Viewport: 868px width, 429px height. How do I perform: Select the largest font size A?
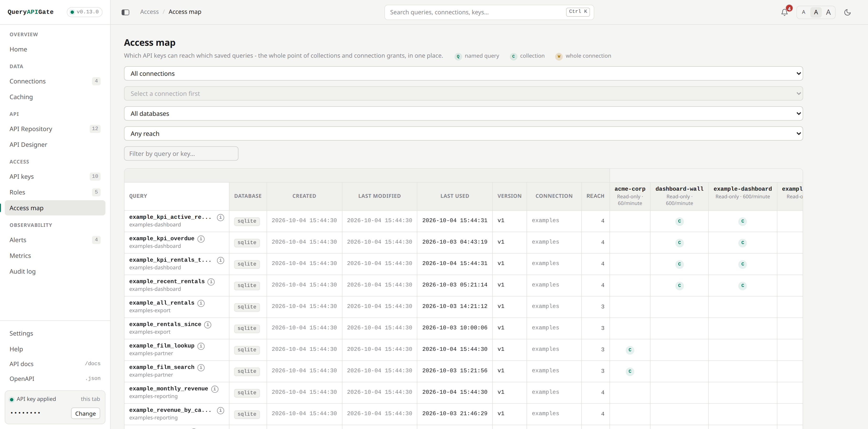(x=828, y=12)
